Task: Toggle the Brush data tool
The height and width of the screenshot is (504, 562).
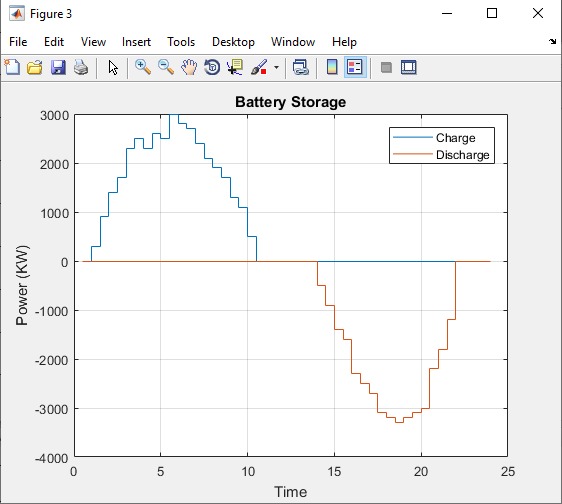Action: [x=259, y=67]
